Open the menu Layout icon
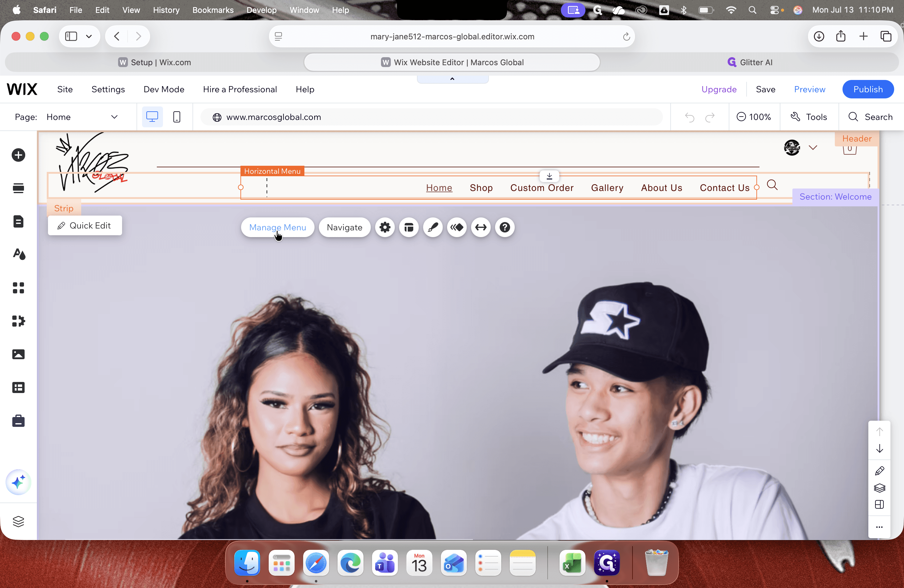This screenshot has height=588, width=904. [x=409, y=228]
